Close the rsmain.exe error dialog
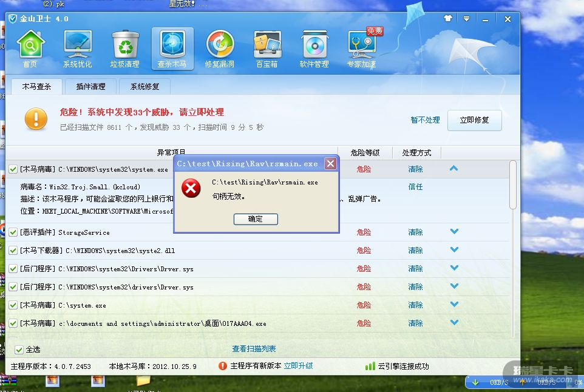Screen dimensions: 584x392 330,163
